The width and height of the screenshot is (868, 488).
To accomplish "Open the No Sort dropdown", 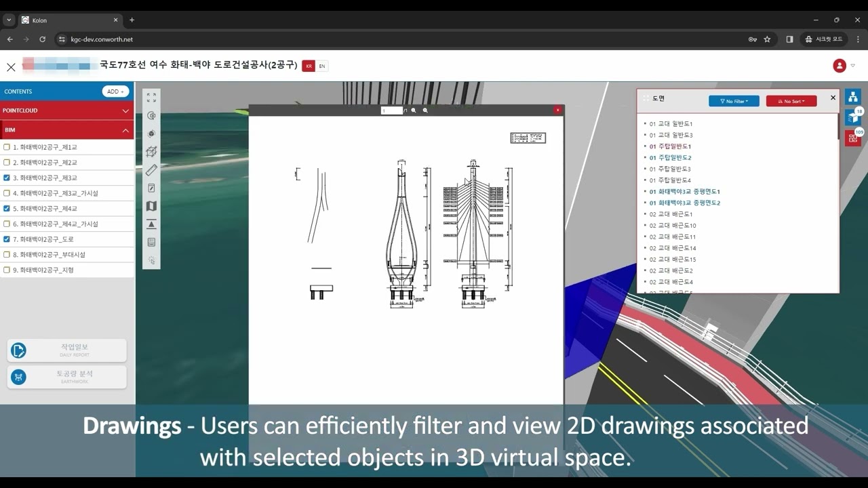I will (791, 101).
